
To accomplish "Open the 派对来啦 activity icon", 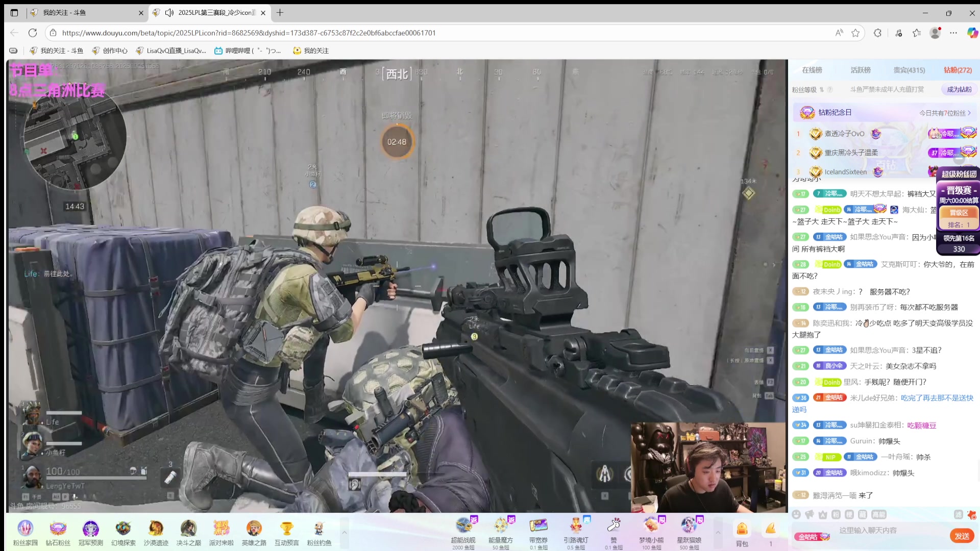I will tap(221, 532).
